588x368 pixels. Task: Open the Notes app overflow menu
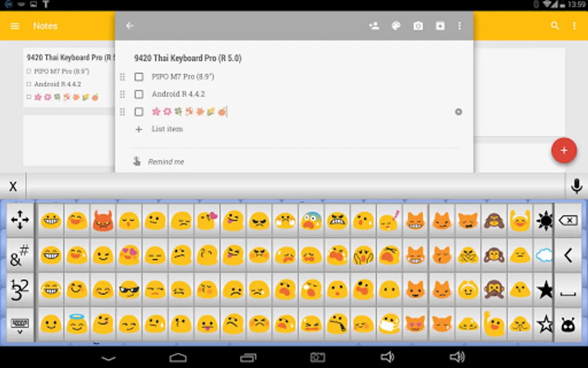click(574, 26)
